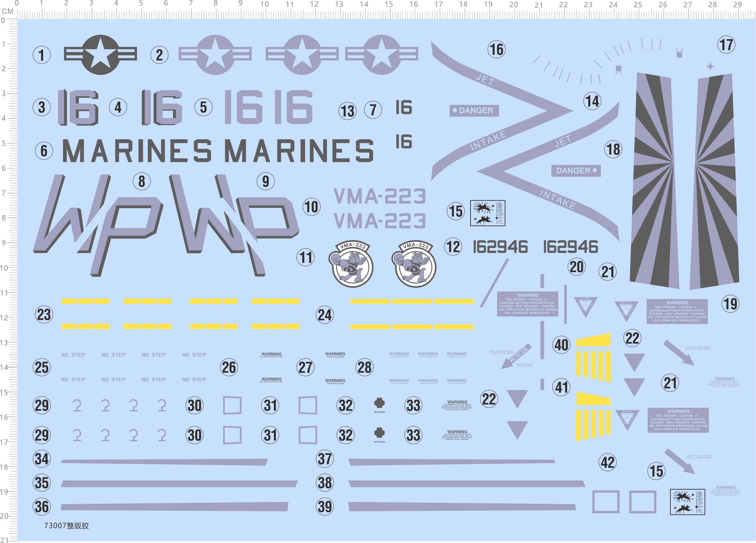Select the left sunburst-striped rudder panel
Screen dimensions: 756x543
point(653,180)
